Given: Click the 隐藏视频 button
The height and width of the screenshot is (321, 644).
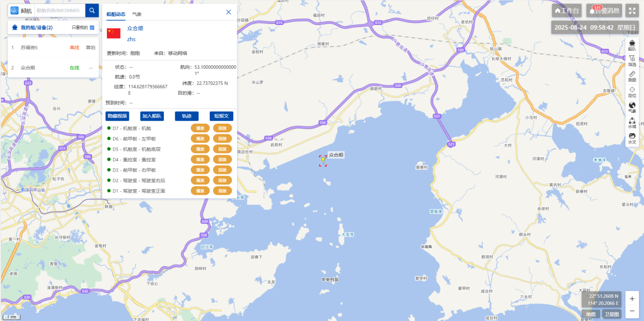Looking at the screenshot, I should (117, 116).
